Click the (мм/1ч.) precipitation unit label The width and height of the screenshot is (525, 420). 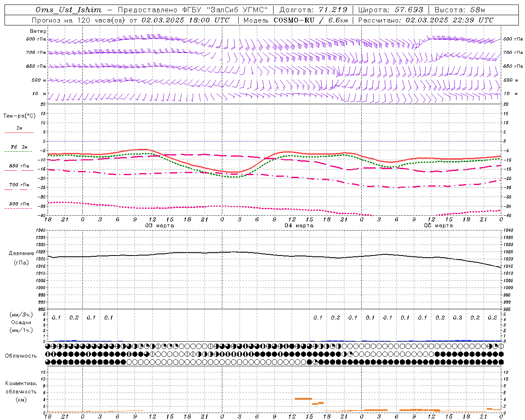(21, 330)
